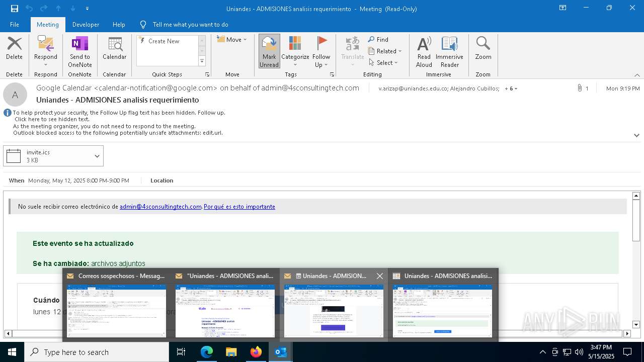Click the vertical scrollbar down arrow
644x362 pixels.
pyautogui.click(x=636, y=325)
